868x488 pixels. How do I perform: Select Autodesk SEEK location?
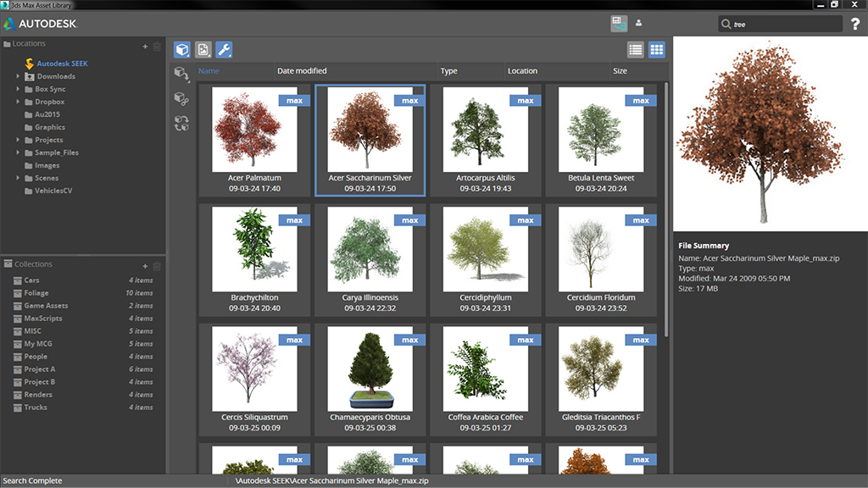coord(61,64)
